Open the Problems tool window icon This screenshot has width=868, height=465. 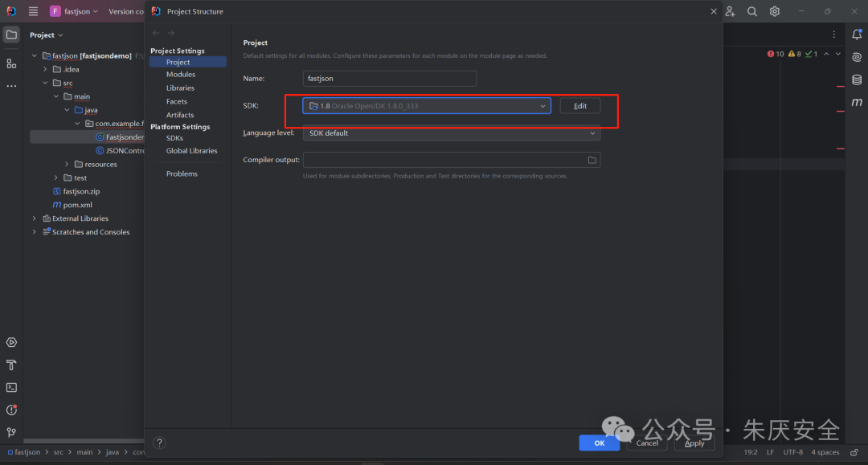pos(11,410)
